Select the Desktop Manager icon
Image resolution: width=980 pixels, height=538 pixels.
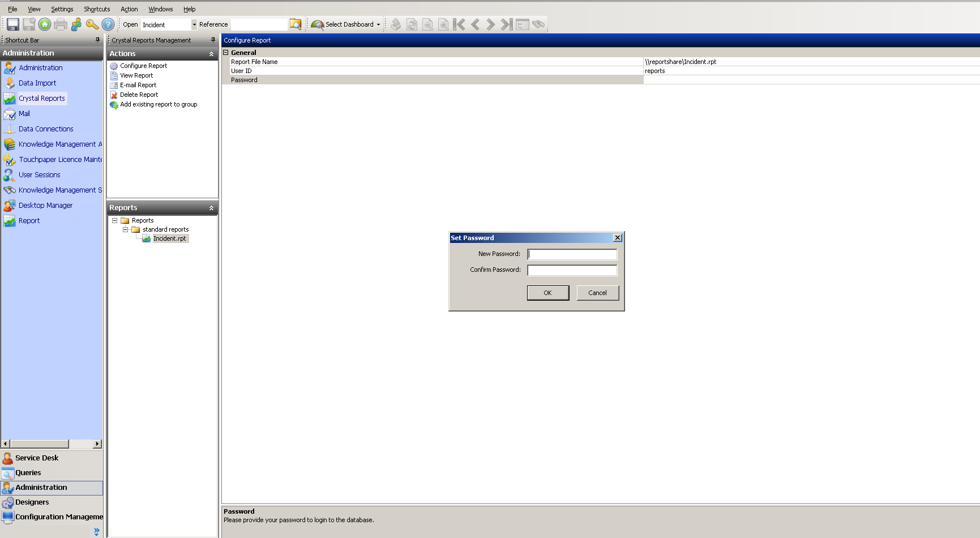45,205
